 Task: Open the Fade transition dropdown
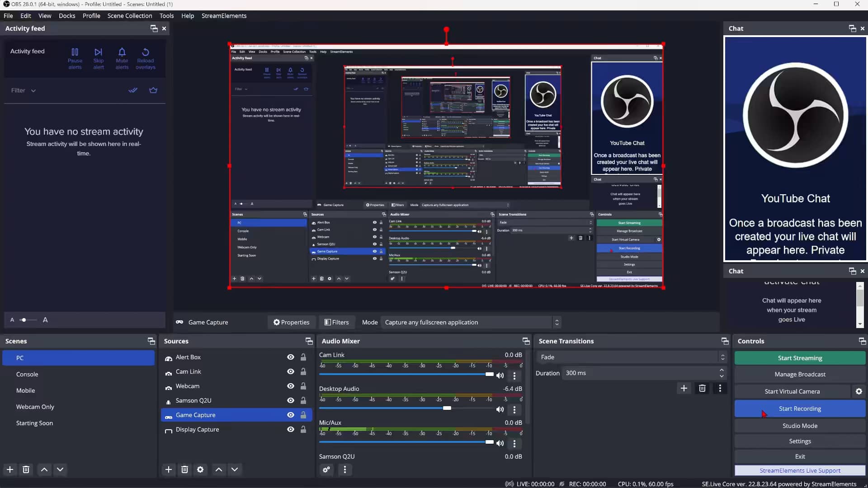[722, 357]
